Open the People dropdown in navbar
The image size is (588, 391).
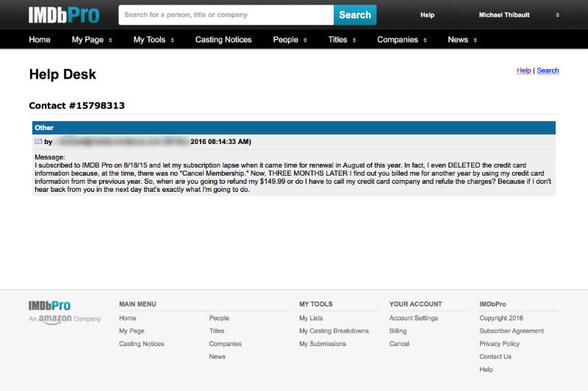[x=290, y=40]
